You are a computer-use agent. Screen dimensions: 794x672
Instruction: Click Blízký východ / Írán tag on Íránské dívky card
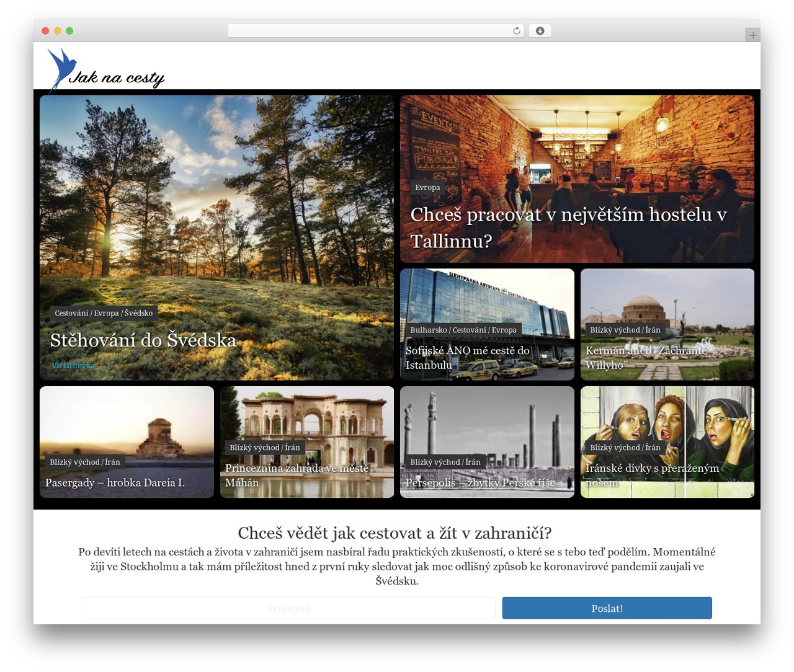point(625,448)
